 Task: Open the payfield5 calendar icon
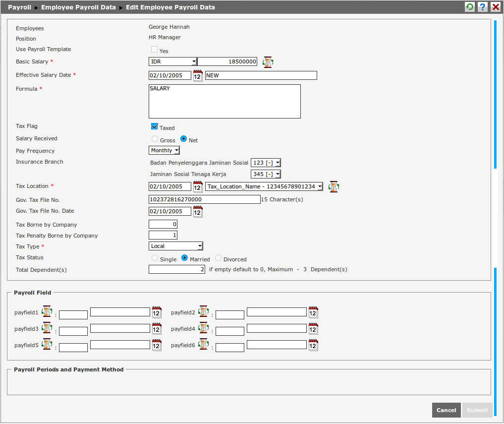[x=157, y=345]
